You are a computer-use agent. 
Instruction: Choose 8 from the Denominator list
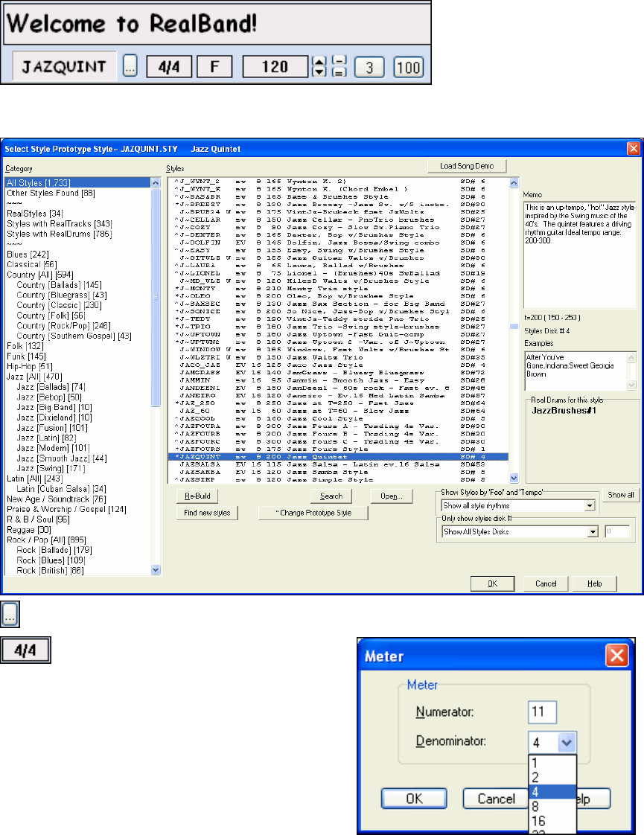(x=553, y=806)
